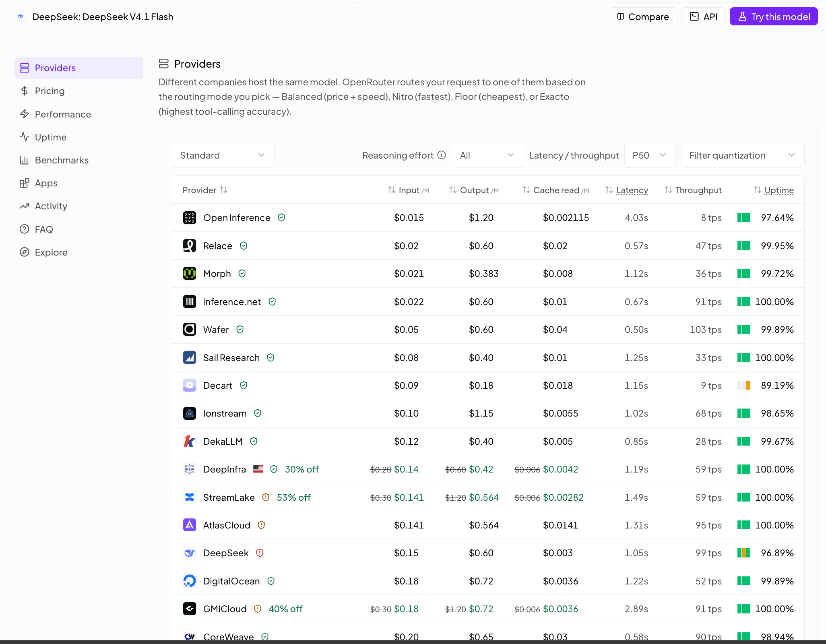
Task: Click the DeepSeek logo in the page header
Action: [21, 17]
